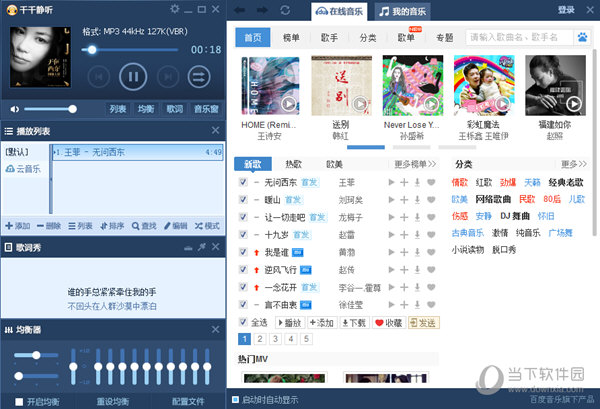Image resolution: width=600 pixels, height=409 pixels.
Task: Toggle the 全选 select-all checkbox
Action: (243, 322)
